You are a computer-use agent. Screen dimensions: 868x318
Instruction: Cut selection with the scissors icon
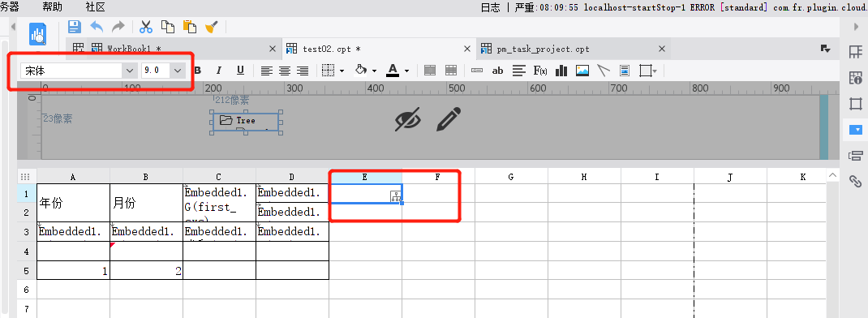click(x=146, y=27)
